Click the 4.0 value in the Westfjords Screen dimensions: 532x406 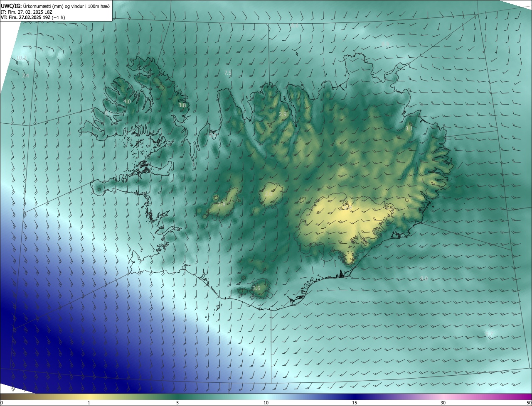pyautogui.click(x=127, y=101)
